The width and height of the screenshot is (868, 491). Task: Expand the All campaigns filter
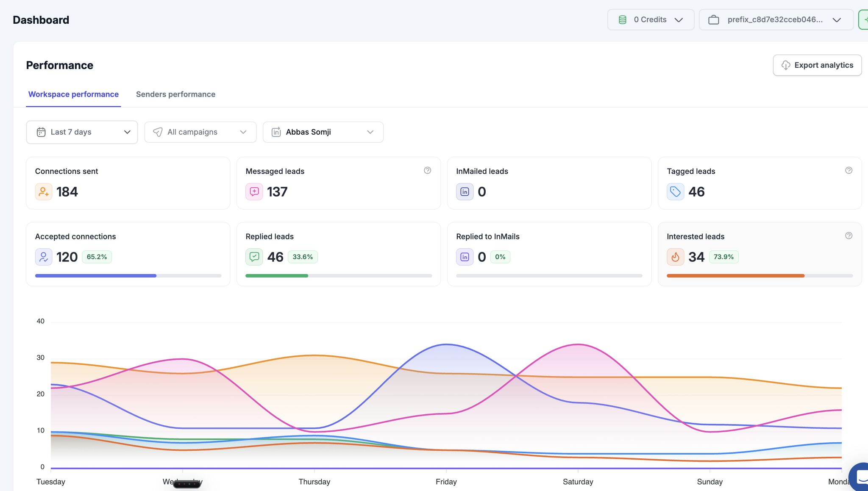coord(200,132)
